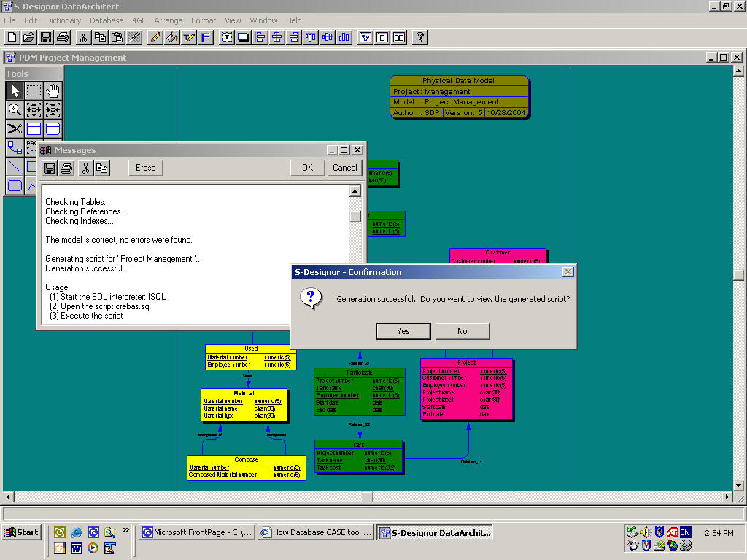Create a new model with the New icon
The width and height of the screenshot is (747, 560).
[x=10, y=37]
